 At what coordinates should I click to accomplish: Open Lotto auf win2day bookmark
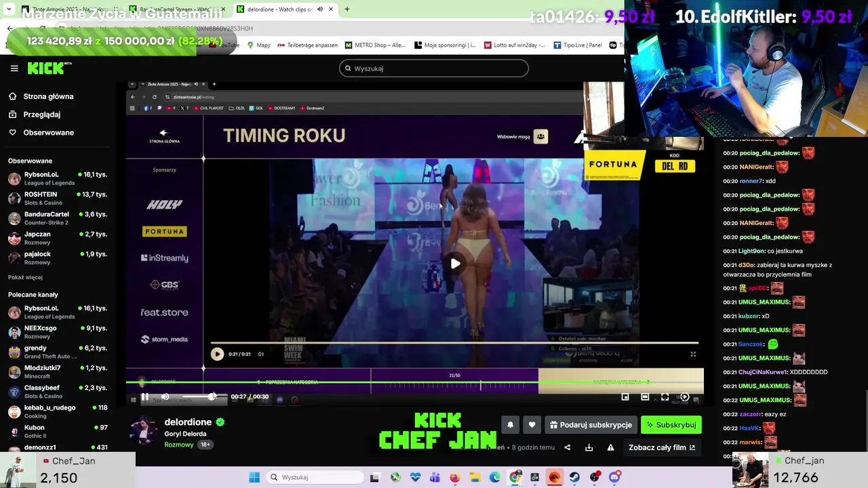pyautogui.click(x=515, y=45)
